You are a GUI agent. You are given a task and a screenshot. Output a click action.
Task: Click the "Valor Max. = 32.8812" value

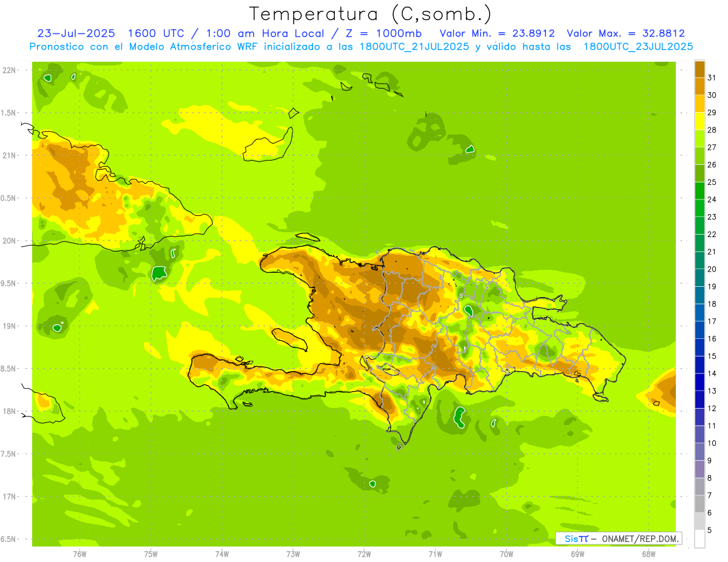point(626,33)
